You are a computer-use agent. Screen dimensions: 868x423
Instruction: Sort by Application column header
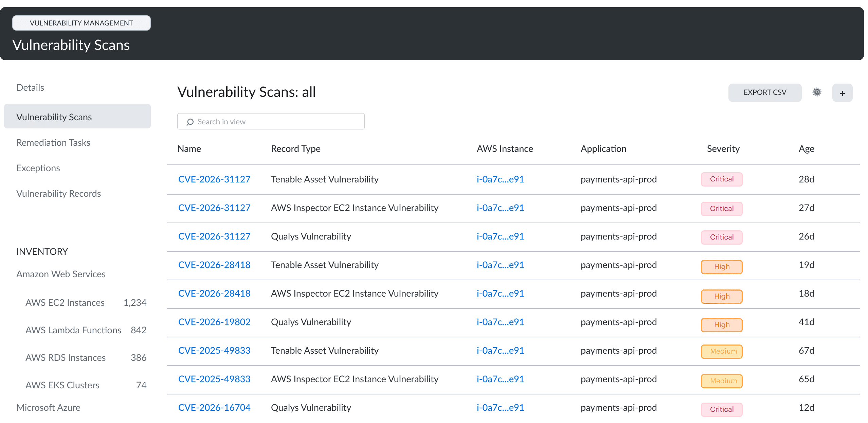(x=603, y=149)
